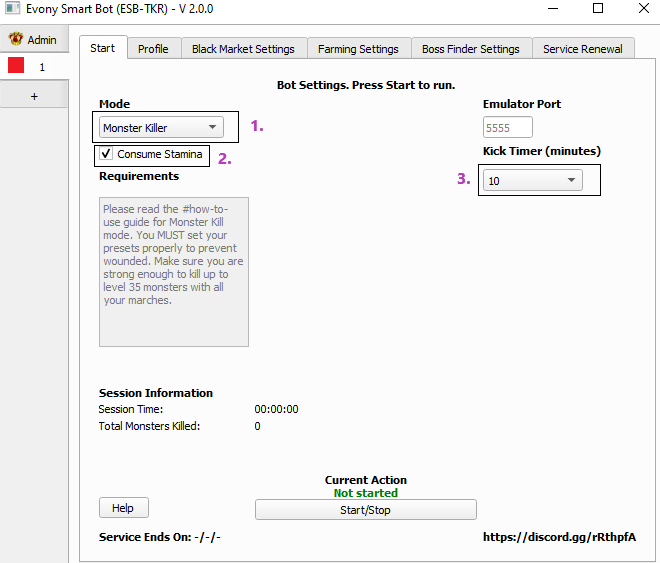Close the Evony Smart Bot window
The width and height of the screenshot is (660, 563).
(644, 8)
